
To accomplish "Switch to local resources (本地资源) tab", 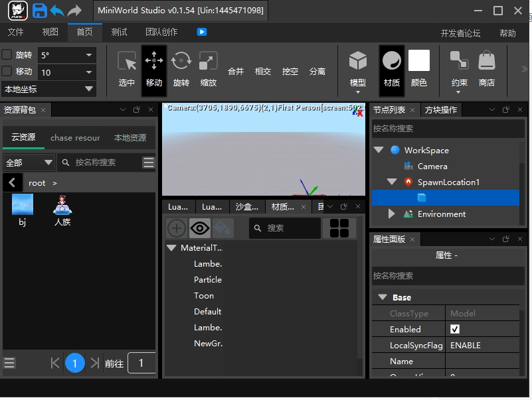I will point(130,137).
